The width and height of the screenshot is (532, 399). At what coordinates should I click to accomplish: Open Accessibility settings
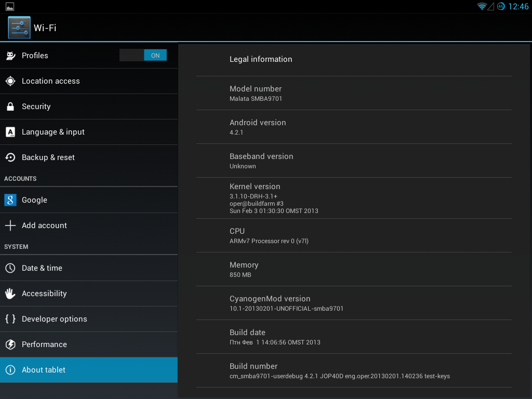tap(89, 294)
